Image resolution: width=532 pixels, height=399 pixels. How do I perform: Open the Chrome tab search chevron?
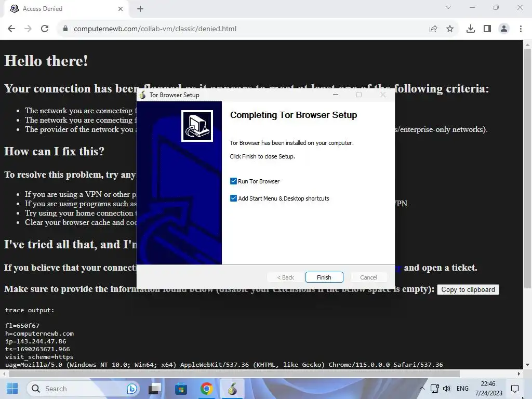point(448,7)
